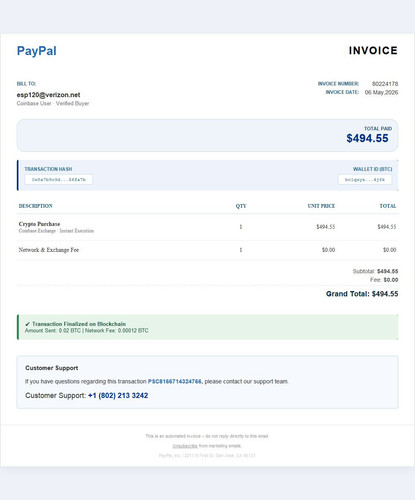The width and height of the screenshot is (415, 500).
Task: Click the Qty column header
Action: pyautogui.click(x=241, y=206)
